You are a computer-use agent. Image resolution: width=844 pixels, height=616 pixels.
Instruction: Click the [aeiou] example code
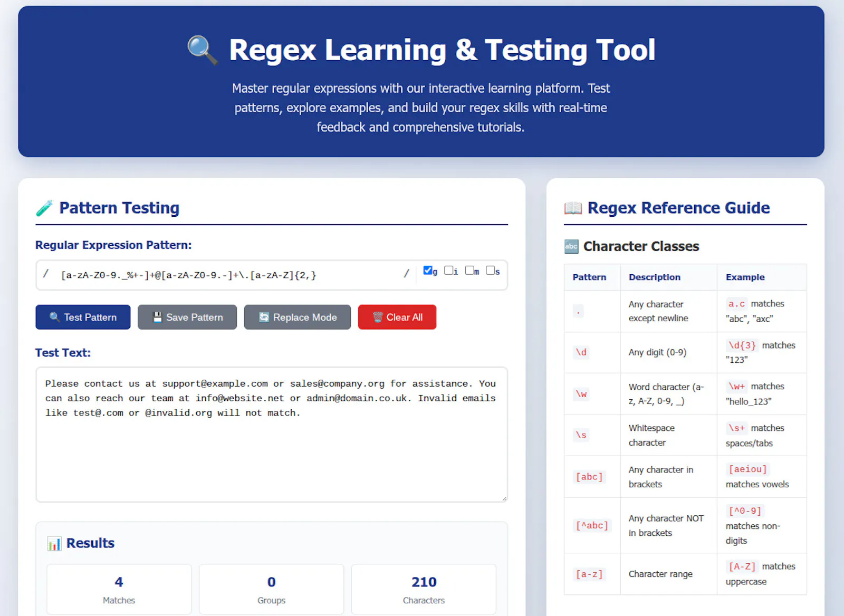coord(748,469)
